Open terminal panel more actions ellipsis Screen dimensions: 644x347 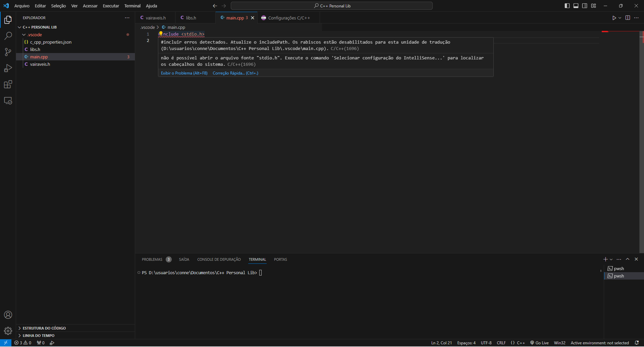(619, 259)
